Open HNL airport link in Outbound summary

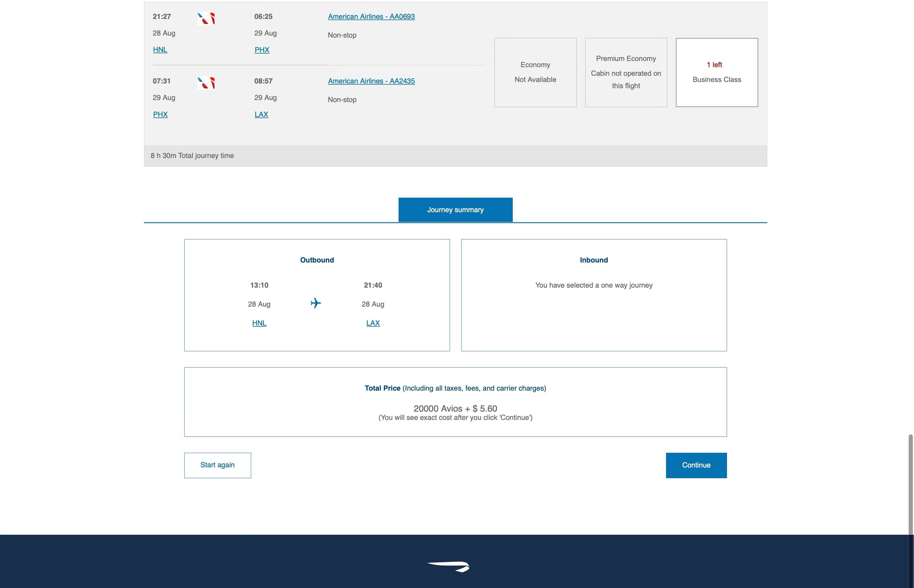coord(259,323)
